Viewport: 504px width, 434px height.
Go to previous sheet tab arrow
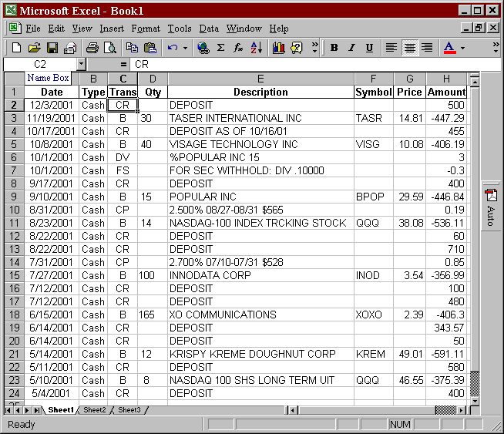tap(18, 410)
